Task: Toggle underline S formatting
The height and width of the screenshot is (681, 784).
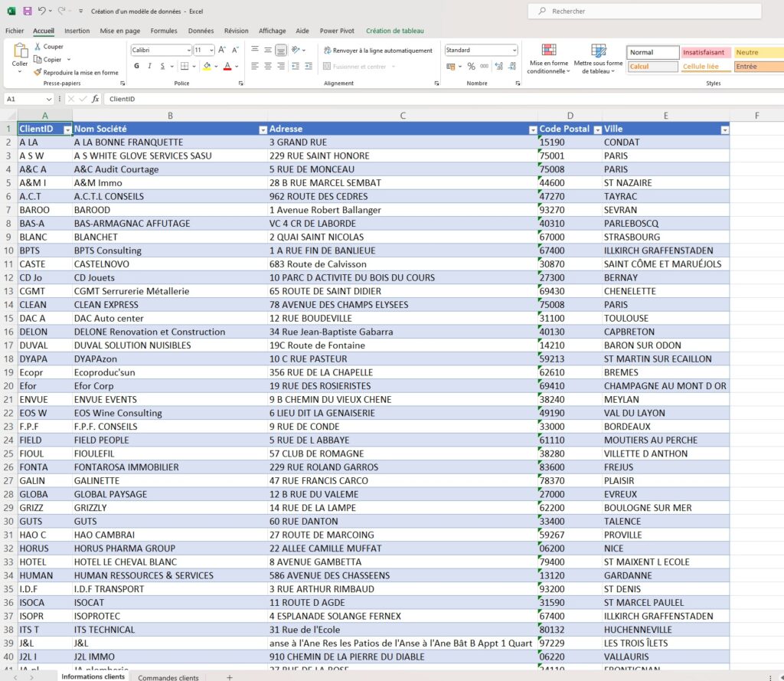Action: tap(162, 66)
